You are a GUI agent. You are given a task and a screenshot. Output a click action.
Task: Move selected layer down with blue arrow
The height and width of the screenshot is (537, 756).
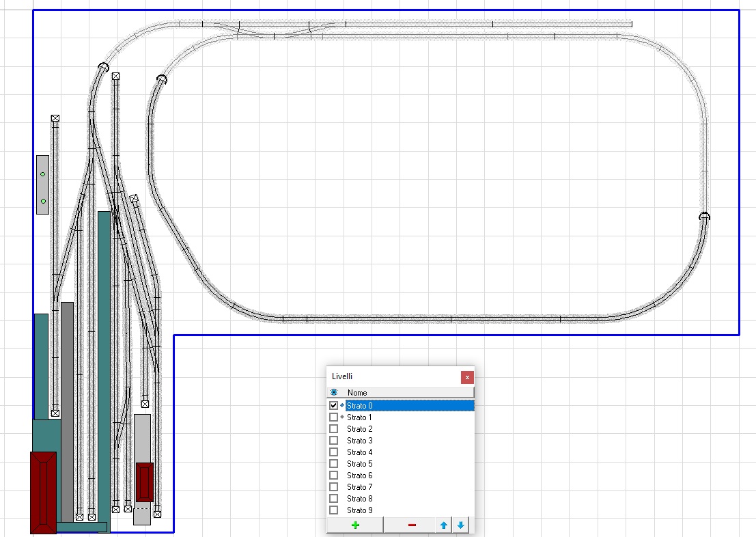coord(460,525)
